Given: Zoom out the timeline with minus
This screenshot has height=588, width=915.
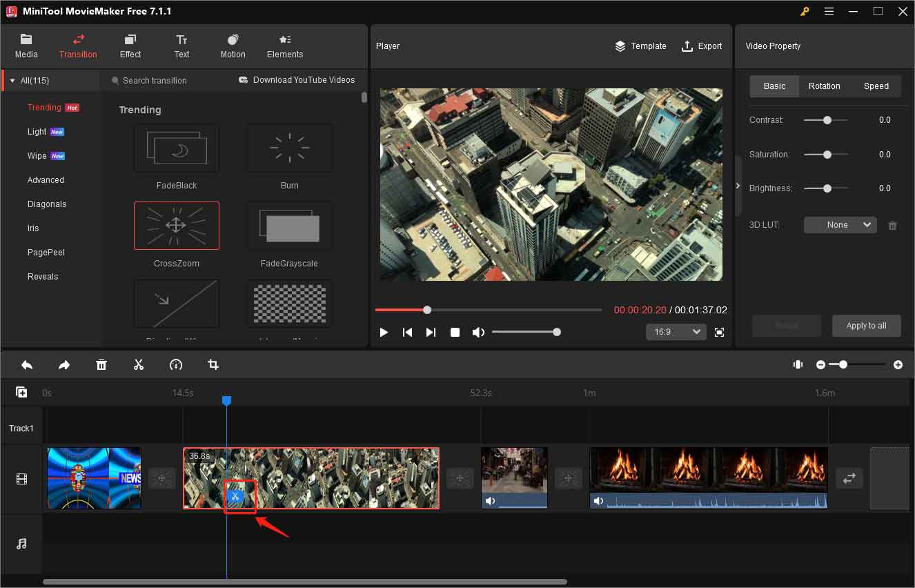Looking at the screenshot, I should 820,365.
